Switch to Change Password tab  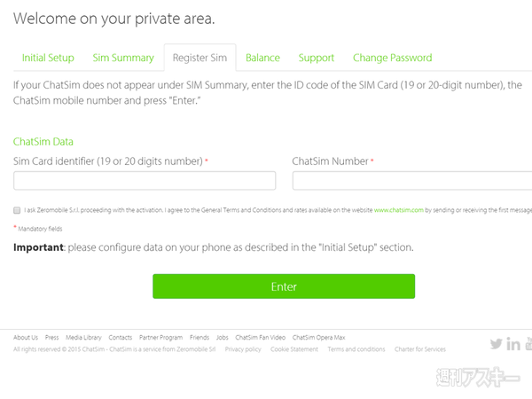click(392, 58)
